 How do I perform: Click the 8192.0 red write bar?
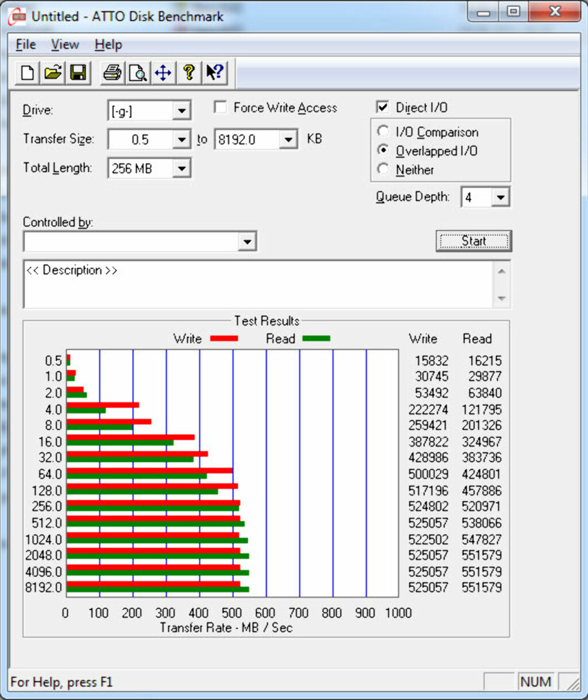[x=153, y=584]
